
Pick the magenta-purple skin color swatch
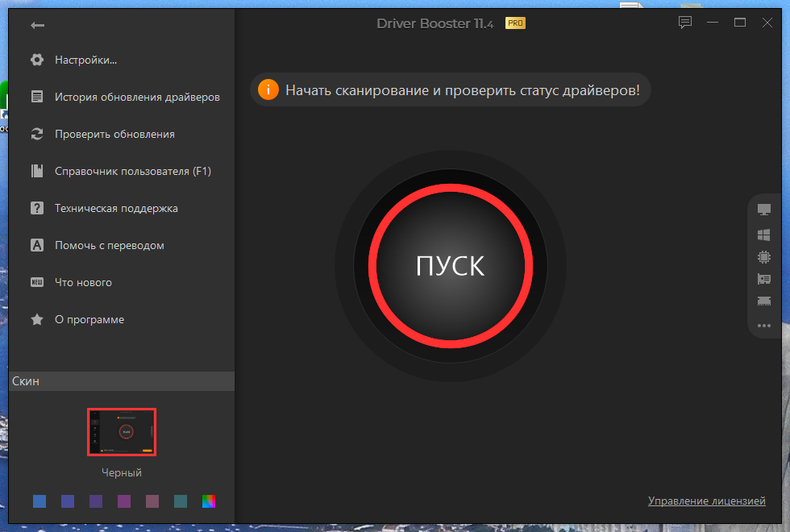coord(124,501)
